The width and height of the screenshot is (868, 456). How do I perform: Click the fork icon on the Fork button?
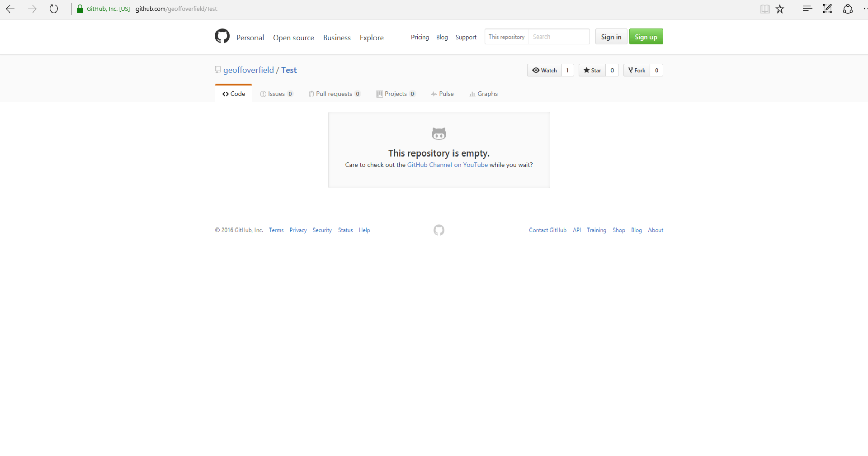(631, 70)
